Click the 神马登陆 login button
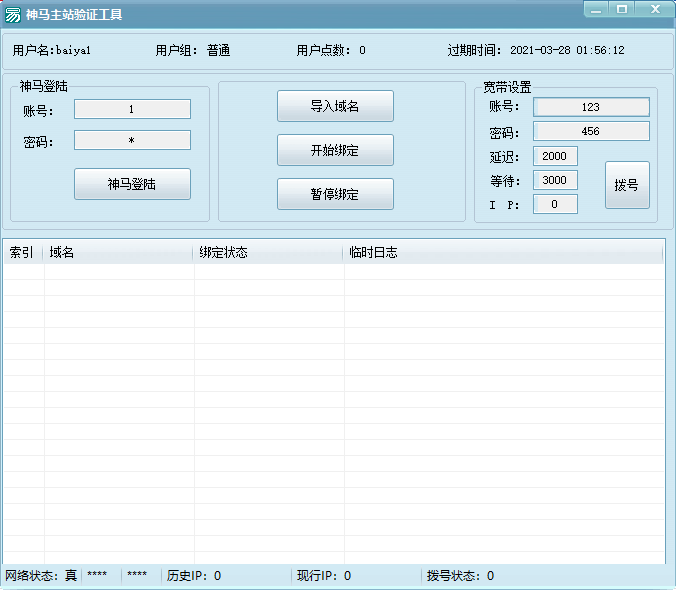Screen dimensions: 676x590 click(132, 184)
